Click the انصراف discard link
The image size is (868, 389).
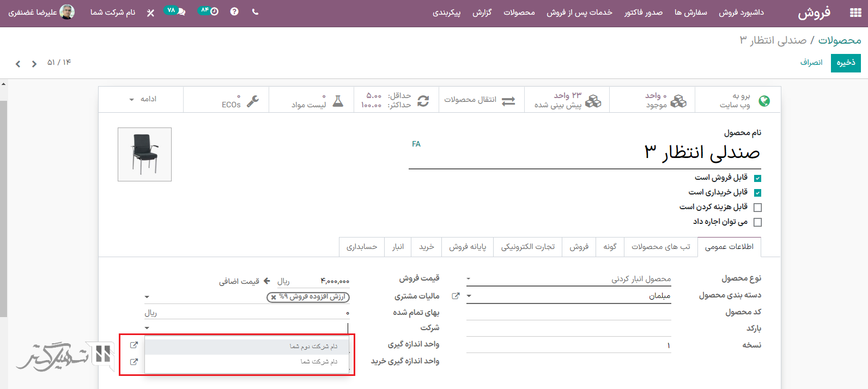pos(811,63)
